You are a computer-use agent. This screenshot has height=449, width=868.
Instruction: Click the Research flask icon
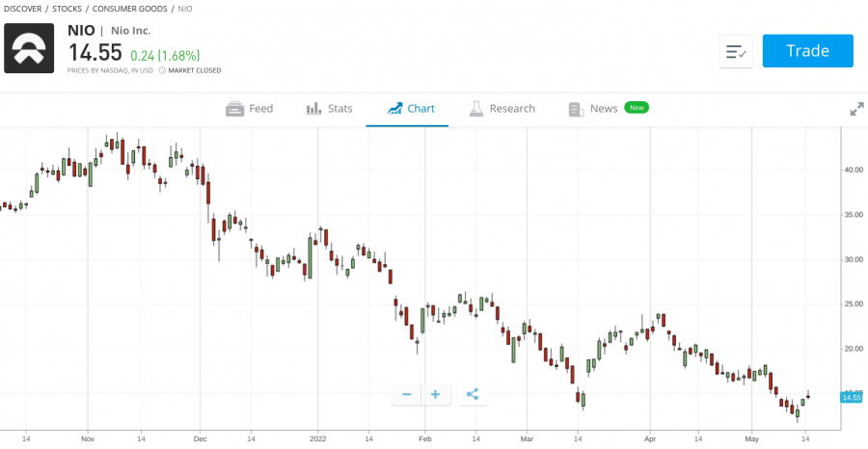click(476, 108)
